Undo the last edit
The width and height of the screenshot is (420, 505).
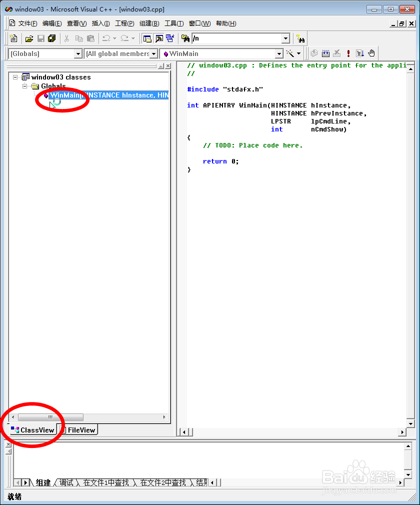[x=105, y=38]
